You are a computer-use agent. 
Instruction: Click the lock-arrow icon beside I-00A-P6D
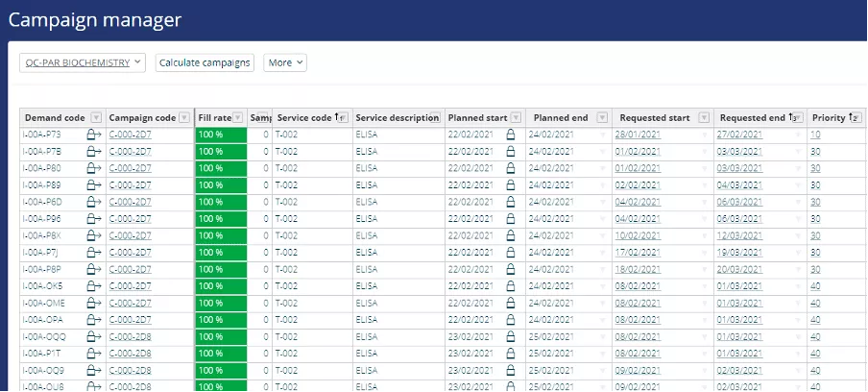point(94,202)
